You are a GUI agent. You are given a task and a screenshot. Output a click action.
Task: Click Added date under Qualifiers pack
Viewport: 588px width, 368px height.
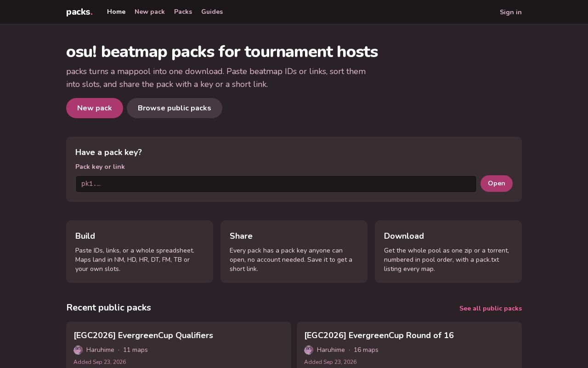(x=100, y=362)
